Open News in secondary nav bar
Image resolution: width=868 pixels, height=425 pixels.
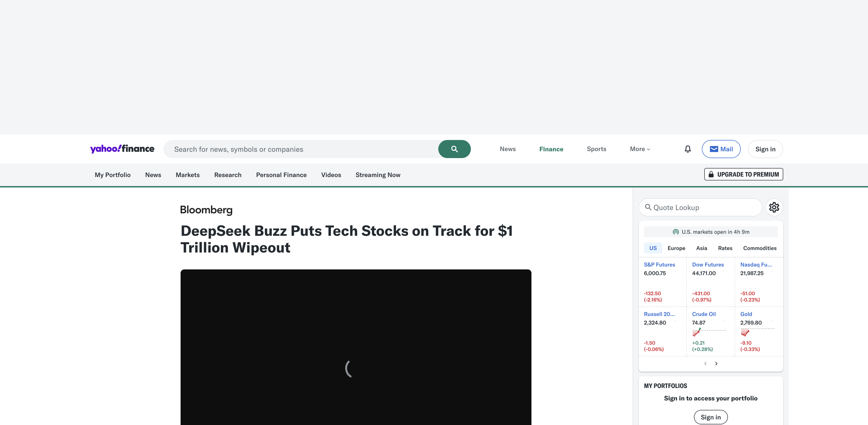click(153, 175)
